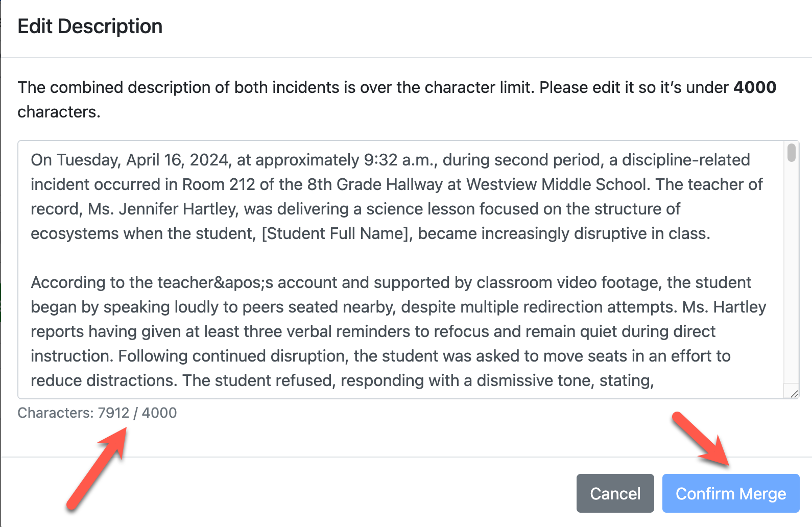Click the bold "4000" limit in instructions
Viewport: 812px width, 527px height.
coord(754,87)
